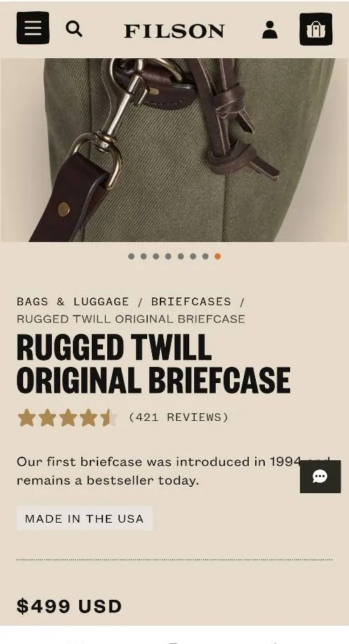Screen dimensions: 349x644
Task: Select the third image carousel dot
Action: tap(156, 256)
